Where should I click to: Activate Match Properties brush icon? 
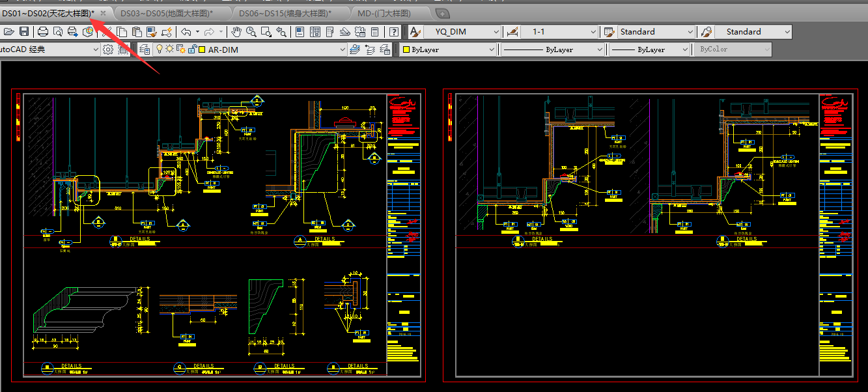tap(152, 32)
